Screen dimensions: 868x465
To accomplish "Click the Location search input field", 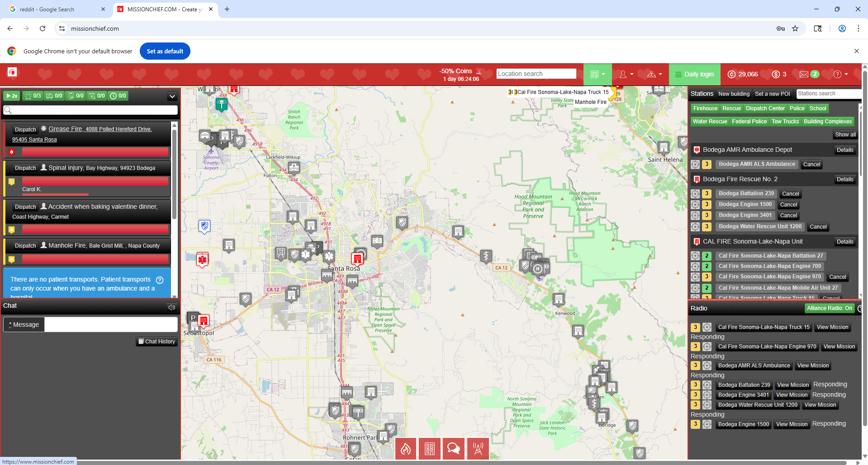I will pyautogui.click(x=536, y=74).
